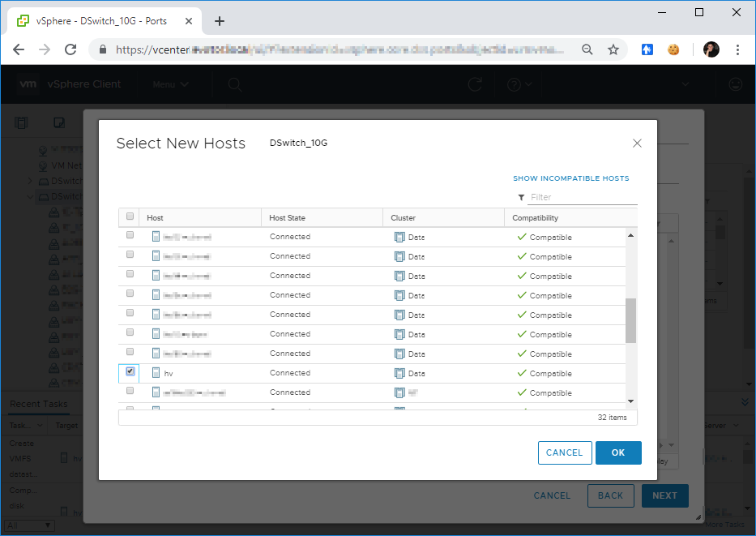Click the smiley feedback icon

tap(735, 84)
